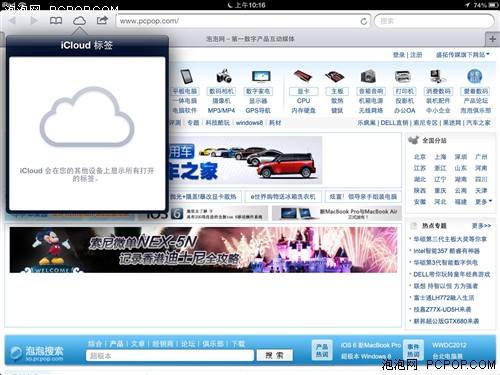The width and height of the screenshot is (500, 375).
Task: Click the 搜索 button
Action: (x=275, y=355)
